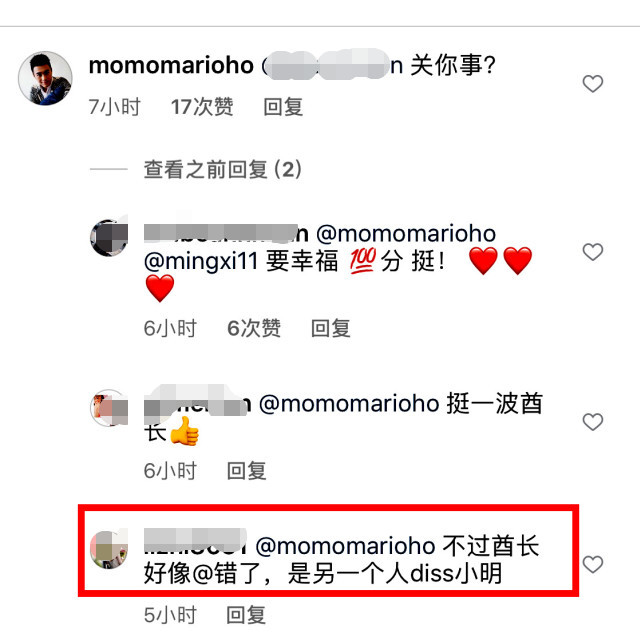Viewport: 640px width, 644px height.
Task: Open the avatar beside the highlighted comment
Action: tap(109, 550)
